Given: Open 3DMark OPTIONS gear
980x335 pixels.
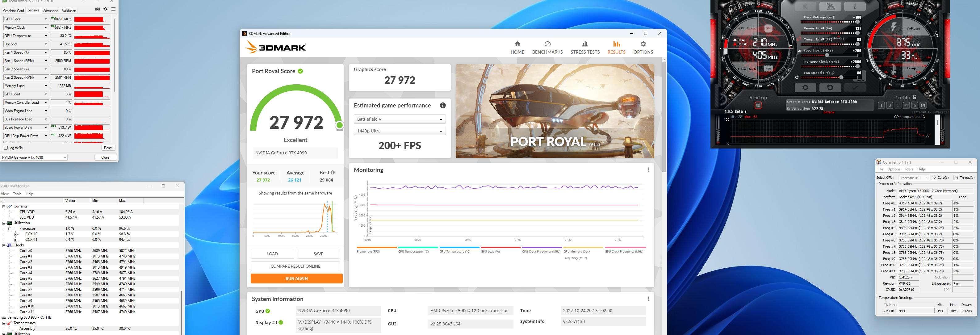Looking at the screenshot, I should tap(643, 48).
